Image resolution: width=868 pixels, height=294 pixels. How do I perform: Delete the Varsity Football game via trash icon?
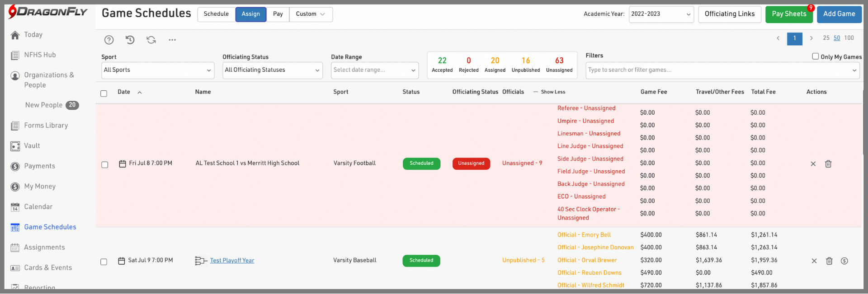click(x=828, y=164)
